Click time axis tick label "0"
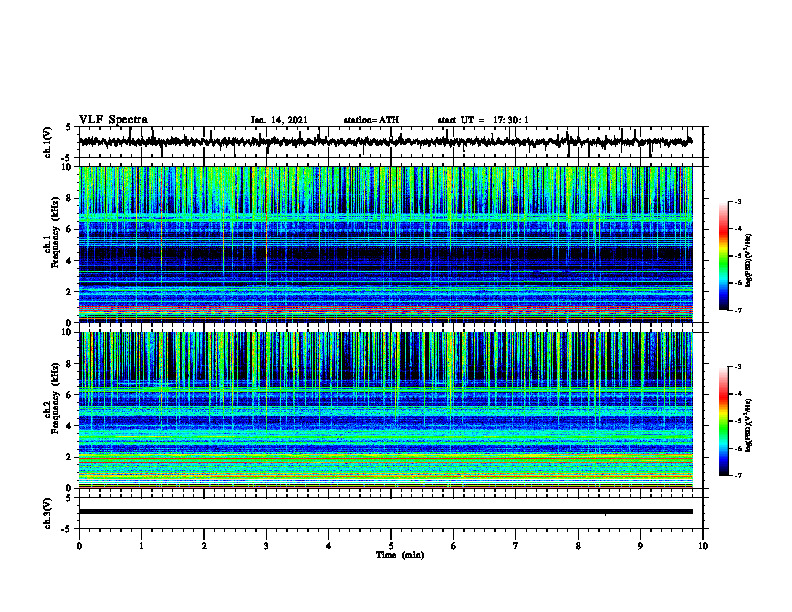This screenshot has height=612, width=792. pos(79,546)
